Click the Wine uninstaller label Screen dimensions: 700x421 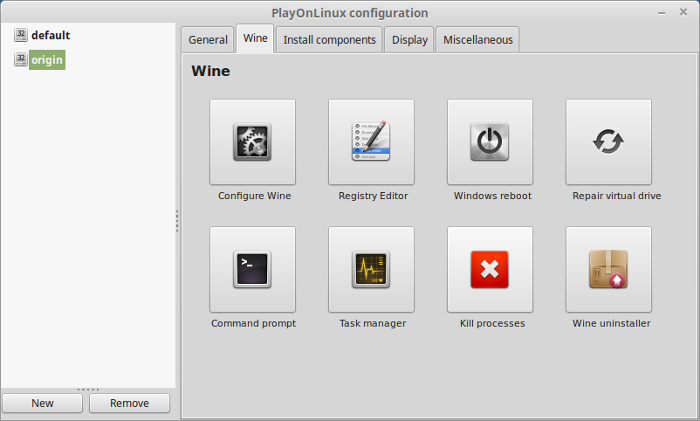(611, 323)
